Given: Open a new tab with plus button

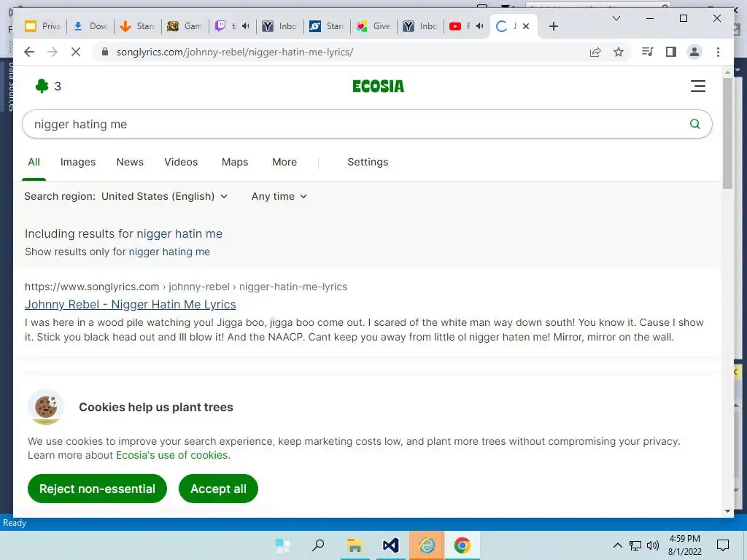Looking at the screenshot, I should point(553,26).
